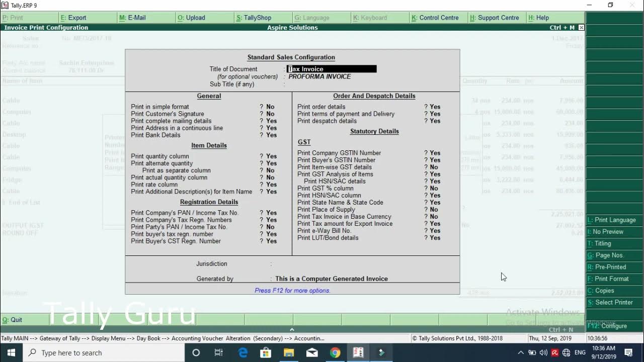Toggle Print in simple format value
The height and width of the screenshot is (362, 644).
(270, 107)
